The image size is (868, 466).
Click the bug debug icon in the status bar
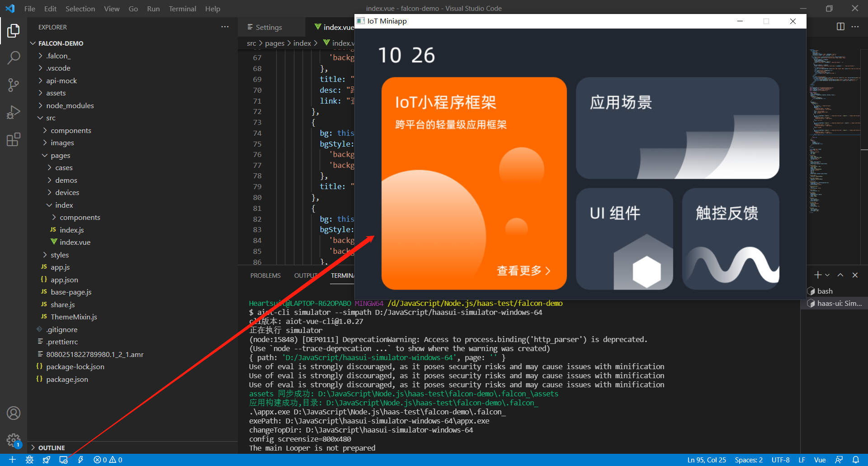coord(29,460)
